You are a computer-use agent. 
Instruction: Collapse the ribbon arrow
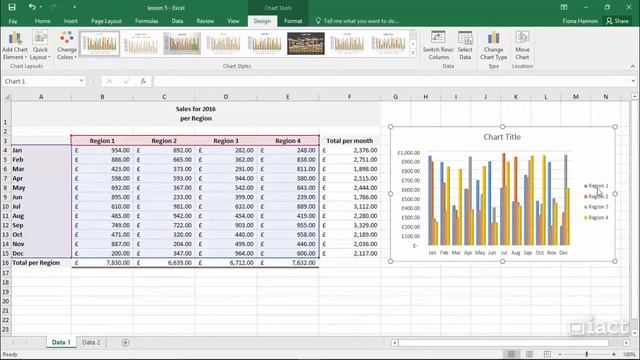click(x=633, y=66)
